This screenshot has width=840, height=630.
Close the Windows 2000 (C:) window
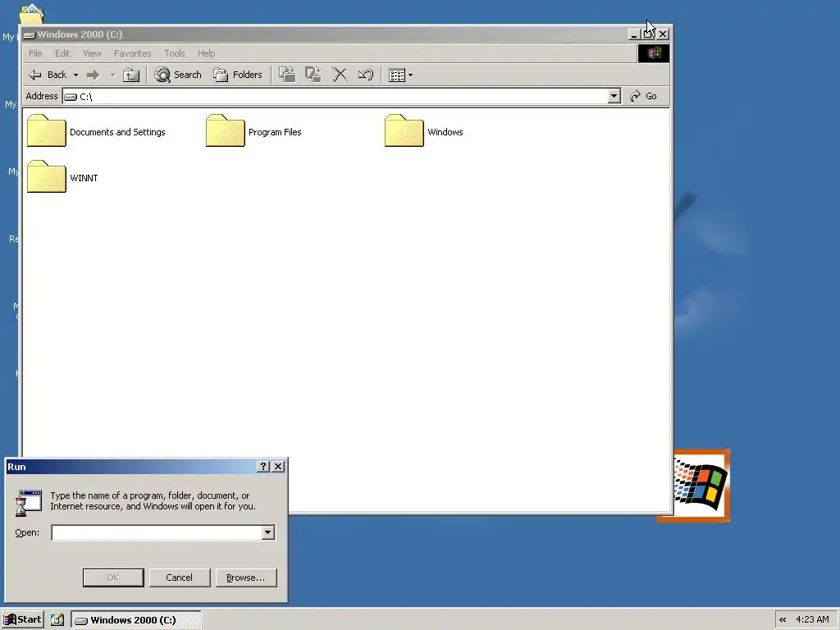[x=663, y=34]
